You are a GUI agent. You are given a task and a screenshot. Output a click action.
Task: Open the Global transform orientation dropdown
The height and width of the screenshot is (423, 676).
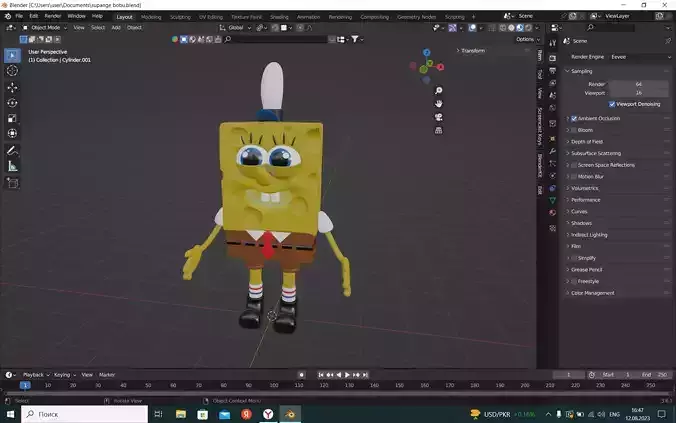(235, 28)
